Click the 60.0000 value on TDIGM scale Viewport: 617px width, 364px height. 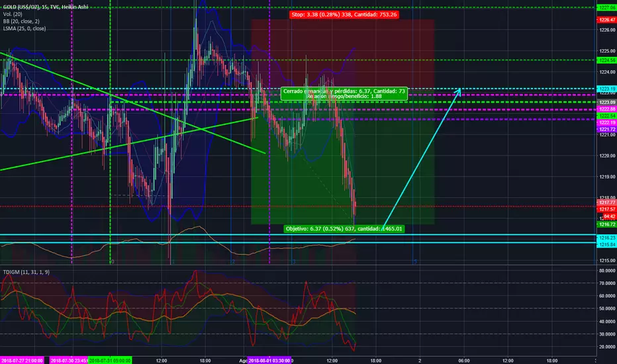pos(607,296)
